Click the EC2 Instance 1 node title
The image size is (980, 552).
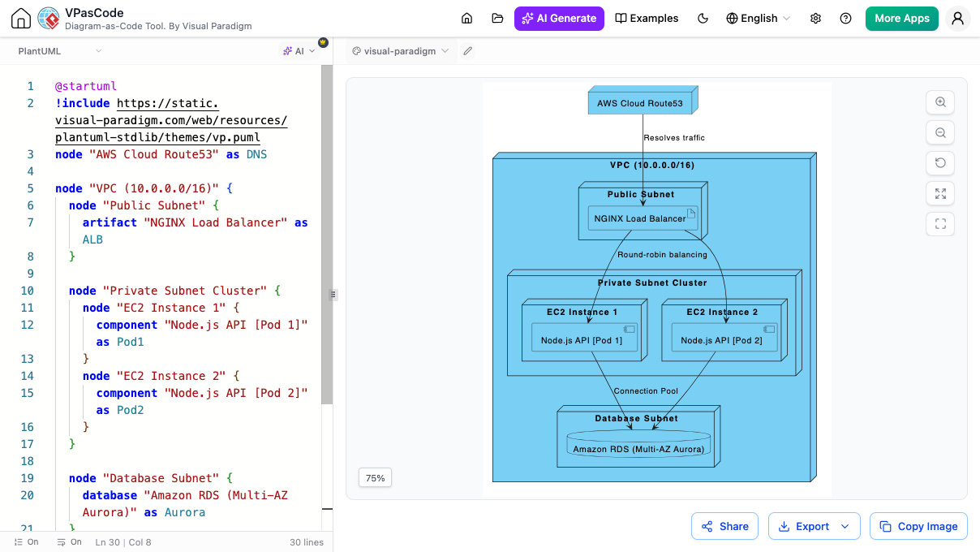pos(582,312)
